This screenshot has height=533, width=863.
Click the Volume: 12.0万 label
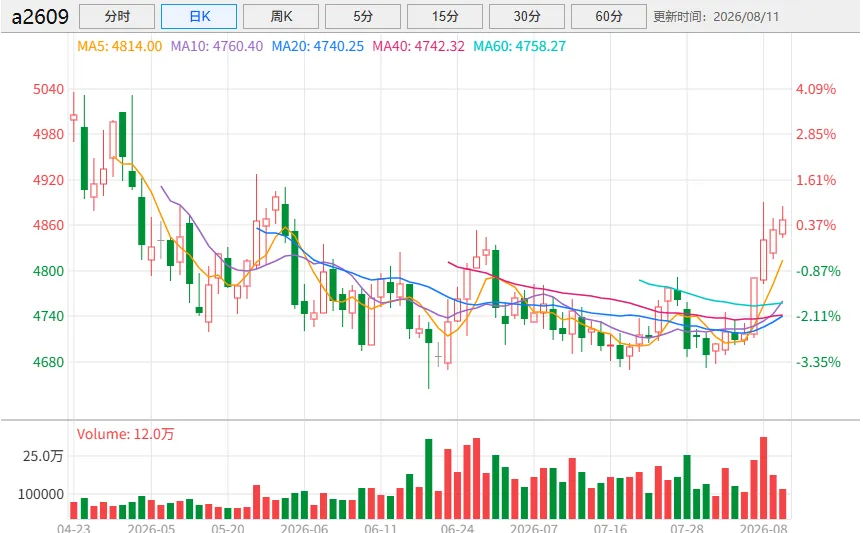(125, 434)
